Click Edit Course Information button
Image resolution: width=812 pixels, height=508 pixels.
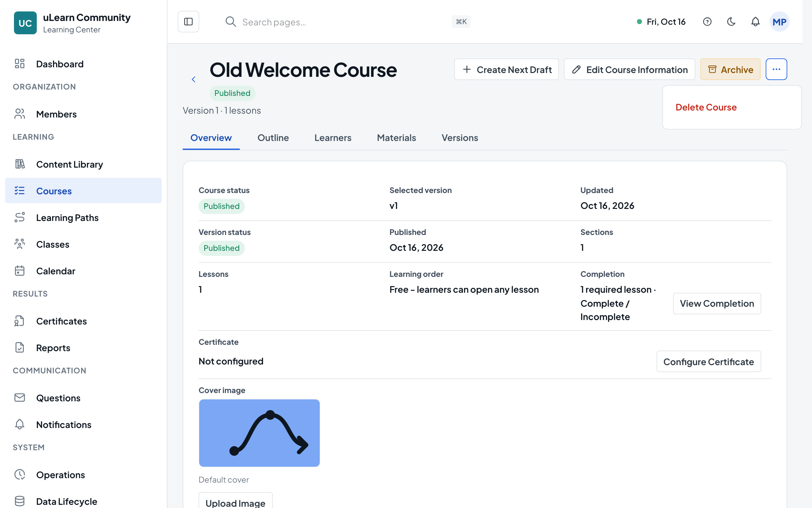[630, 69]
